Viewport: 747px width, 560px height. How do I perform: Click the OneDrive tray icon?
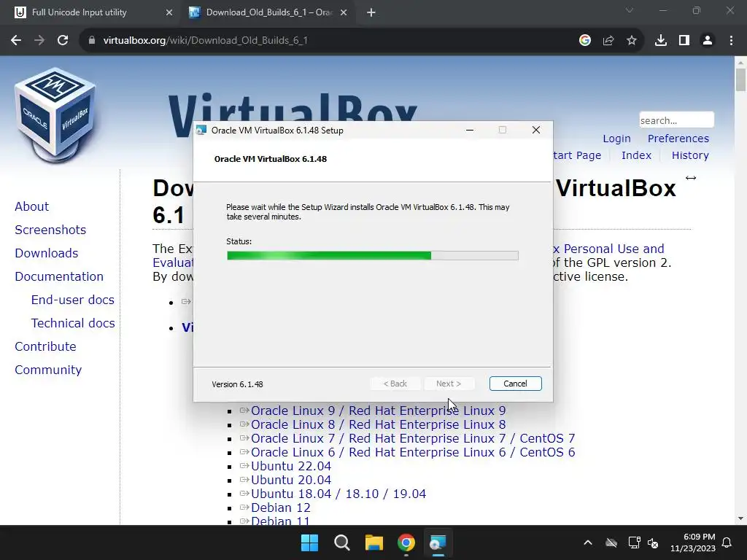[611, 542]
